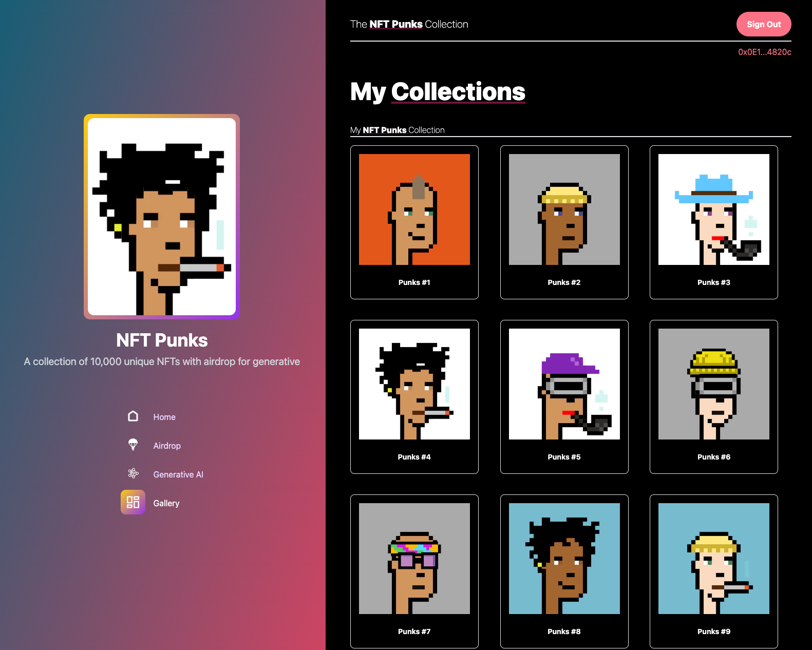Go to the Airdrop page
The height and width of the screenshot is (650, 812).
(x=167, y=446)
